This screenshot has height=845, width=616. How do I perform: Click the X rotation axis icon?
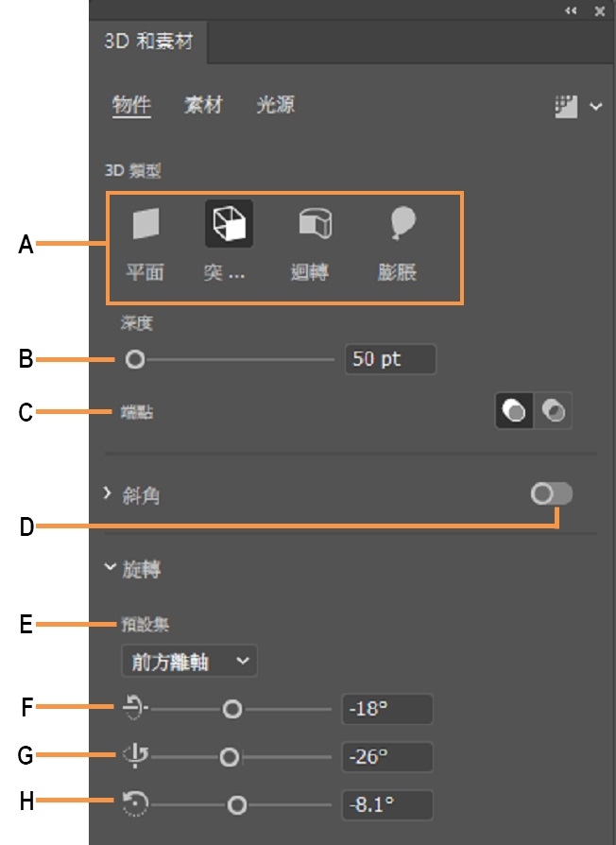coord(132,708)
